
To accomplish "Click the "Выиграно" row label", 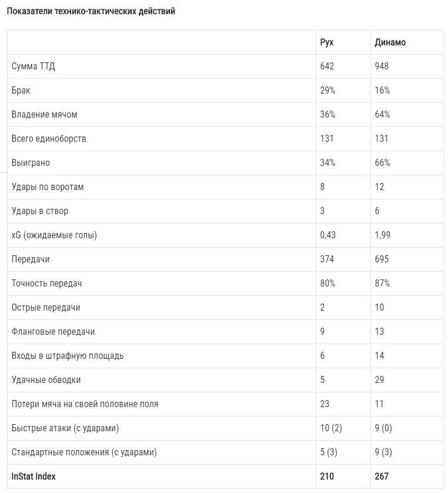I will (x=31, y=163).
